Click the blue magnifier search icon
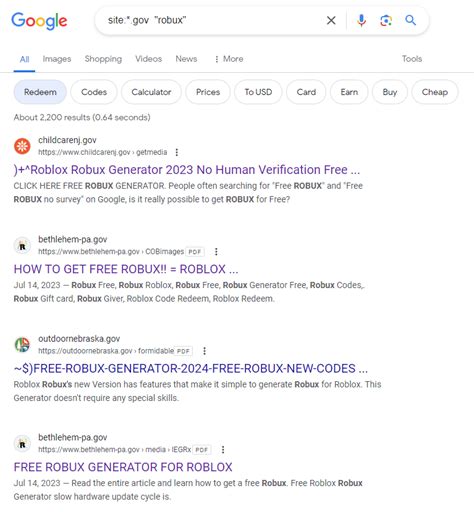The image size is (474, 512). (410, 20)
